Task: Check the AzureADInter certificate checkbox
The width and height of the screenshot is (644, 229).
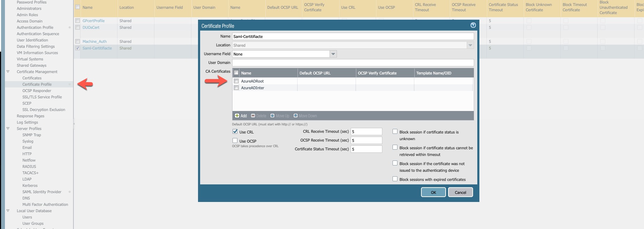Action: click(x=236, y=88)
